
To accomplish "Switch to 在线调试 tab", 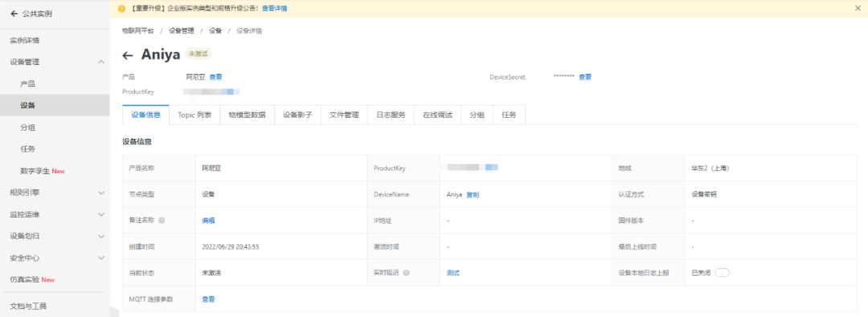I will 437,115.
